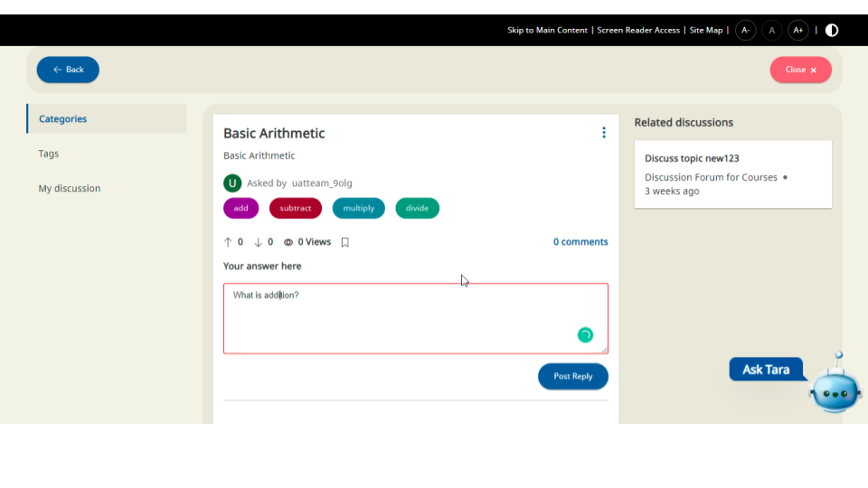Close the discussion with Close button
This screenshot has width=868, height=488.
tap(800, 70)
